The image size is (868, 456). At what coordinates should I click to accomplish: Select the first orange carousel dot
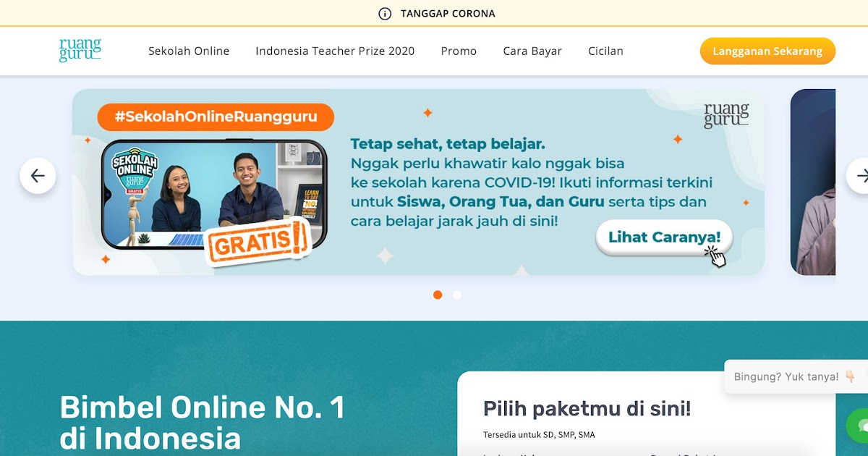(438, 295)
